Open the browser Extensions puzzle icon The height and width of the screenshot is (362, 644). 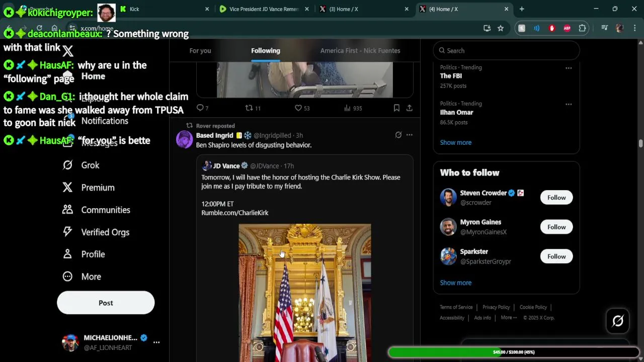pos(582,28)
